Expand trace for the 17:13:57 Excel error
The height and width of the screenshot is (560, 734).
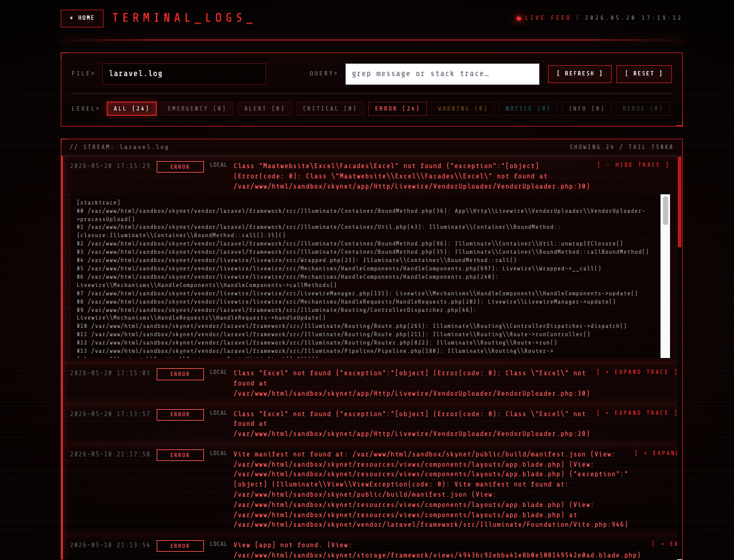637,413
